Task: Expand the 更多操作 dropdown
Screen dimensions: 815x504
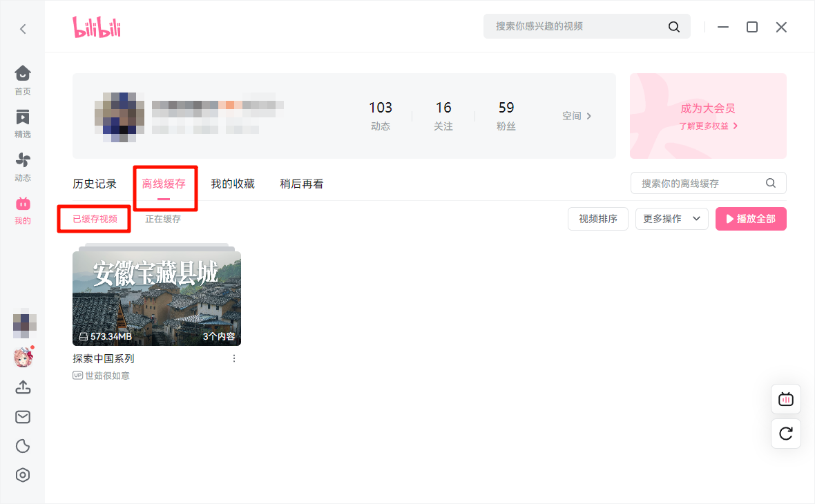Action: tap(671, 219)
